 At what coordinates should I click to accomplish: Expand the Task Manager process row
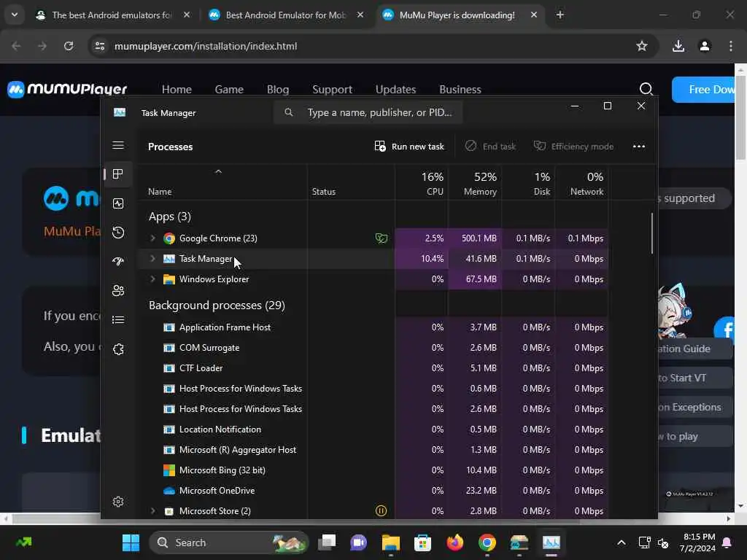(152, 259)
